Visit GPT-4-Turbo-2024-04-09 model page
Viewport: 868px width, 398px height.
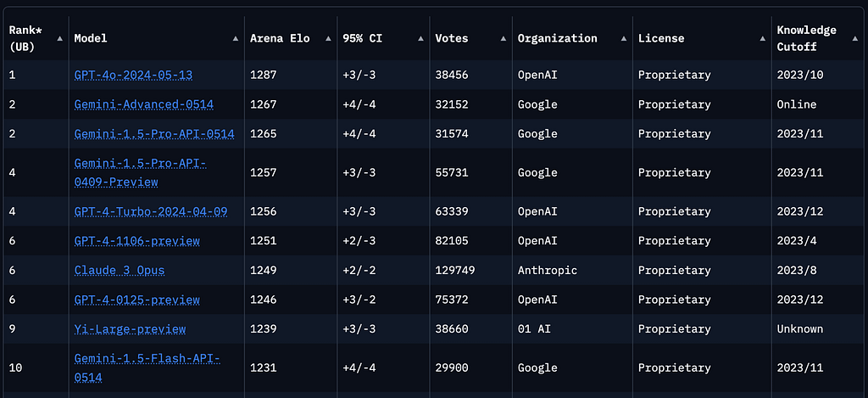(x=151, y=212)
